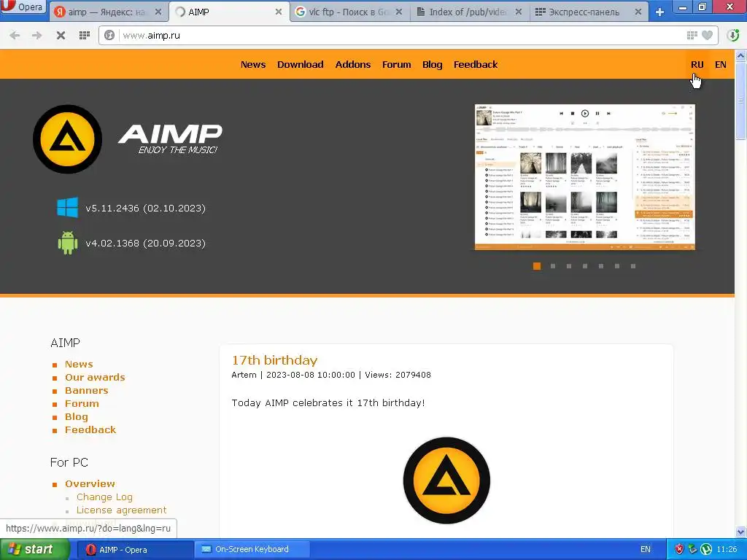Close the Экспресс-панель tab
The image size is (747, 560).
point(638,12)
